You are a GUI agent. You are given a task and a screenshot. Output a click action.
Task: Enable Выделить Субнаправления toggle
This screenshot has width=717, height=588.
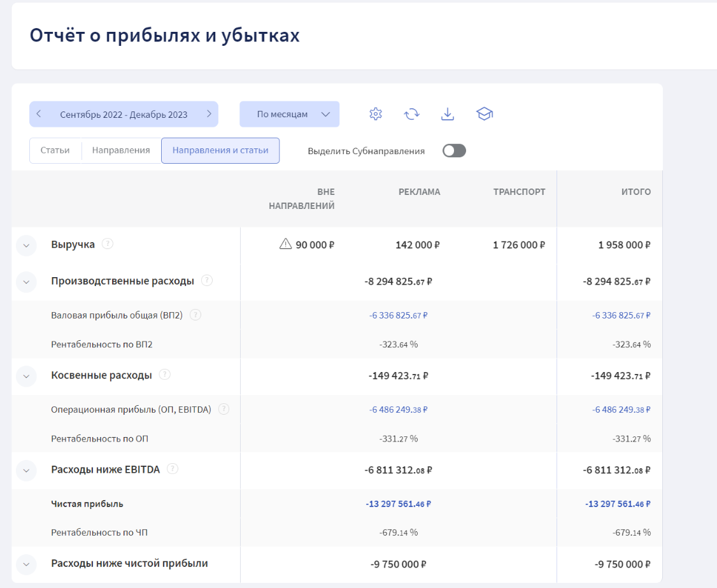(x=455, y=151)
